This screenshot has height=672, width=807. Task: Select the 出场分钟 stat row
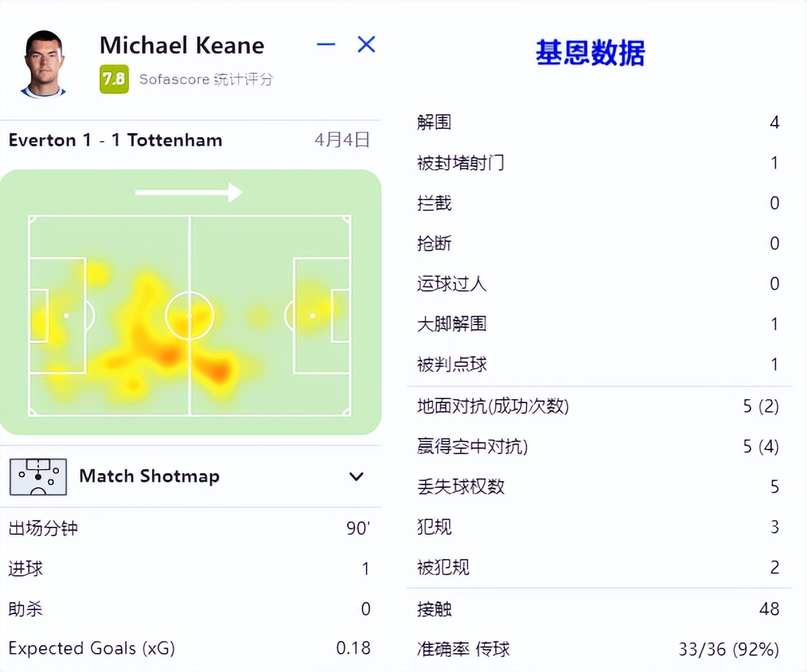click(190, 528)
